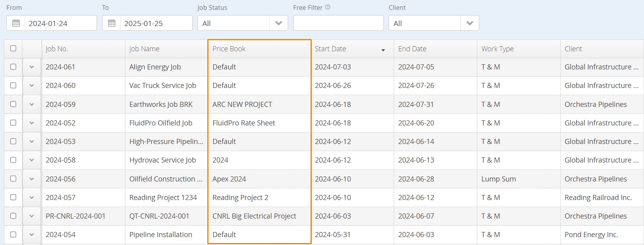The image size is (644, 245).
Task: Check the box for job 2024-056
Action: point(13,179)
